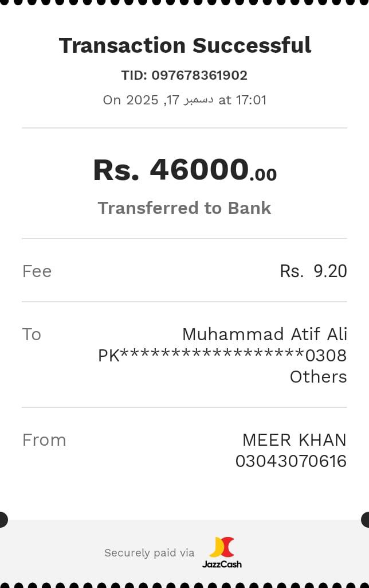Tap the Rs. 46000 transferred amount
This screenshot has height=588, width=369.
171,170
